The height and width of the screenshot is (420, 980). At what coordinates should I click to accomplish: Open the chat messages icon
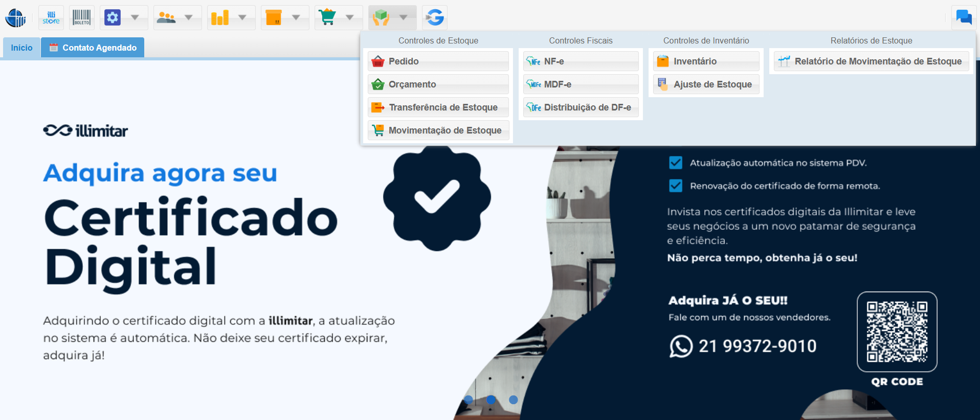point(964,18)
